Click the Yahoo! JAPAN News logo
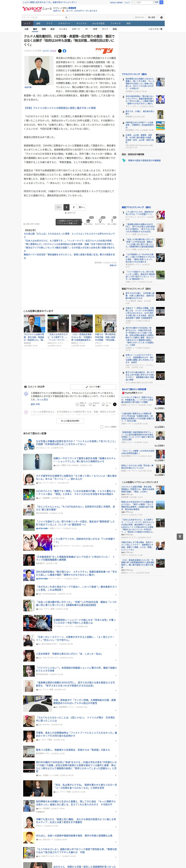This screenshot has height=868, width=186. click(x=37, y=9)
